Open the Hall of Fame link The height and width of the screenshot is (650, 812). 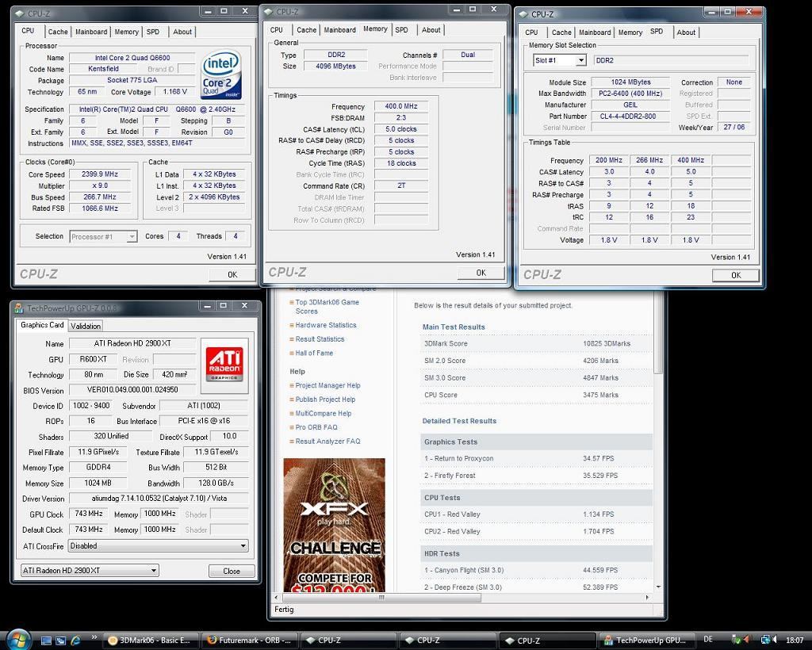[x=314, y=353]
